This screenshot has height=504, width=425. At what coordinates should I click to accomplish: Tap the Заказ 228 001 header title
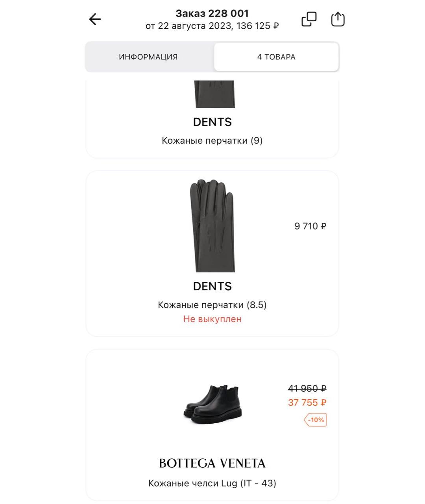coord(212,13)
